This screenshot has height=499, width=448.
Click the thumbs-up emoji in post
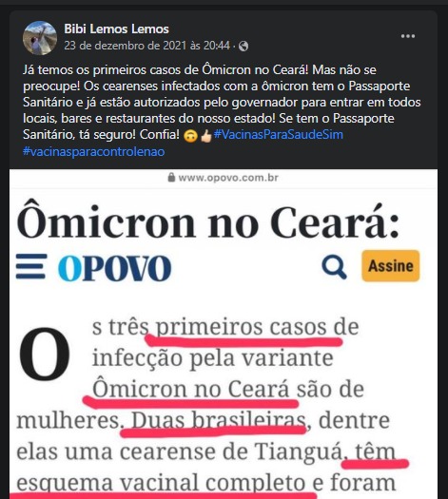click(x=206, y=136)
